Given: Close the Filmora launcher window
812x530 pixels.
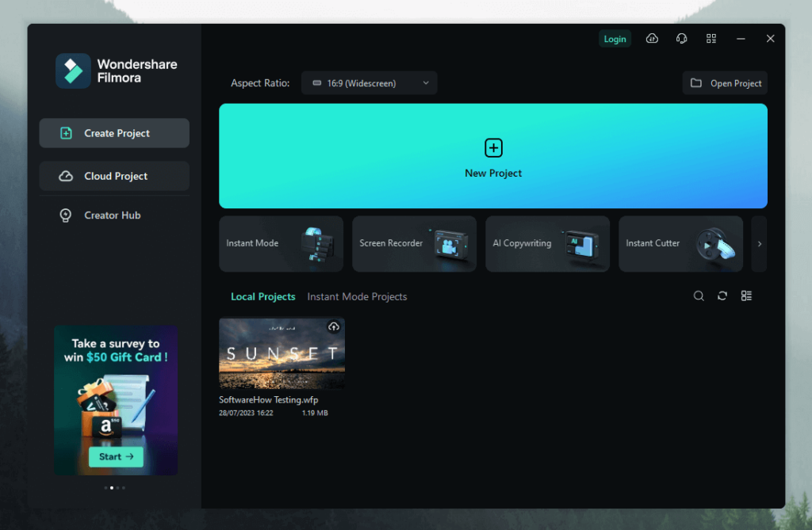Looking at the screenshot, I should (x=770, y=39).
